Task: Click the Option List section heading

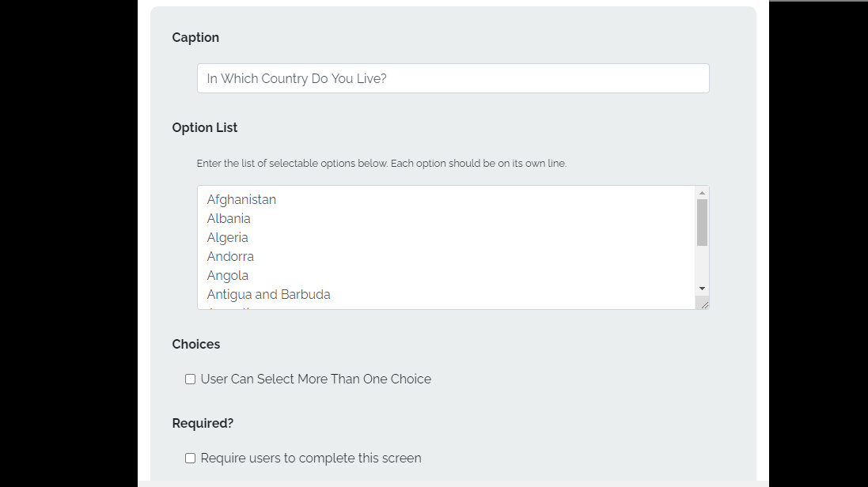Action: [x=205, y=128]
